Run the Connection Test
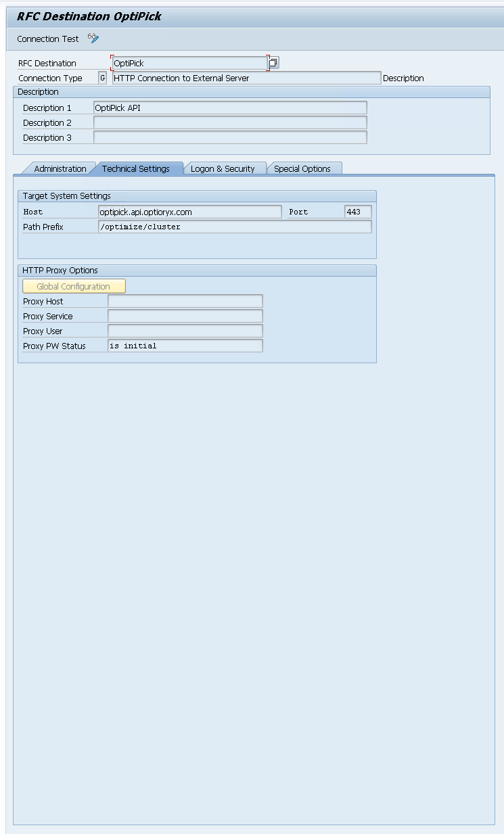 point(48,39)
